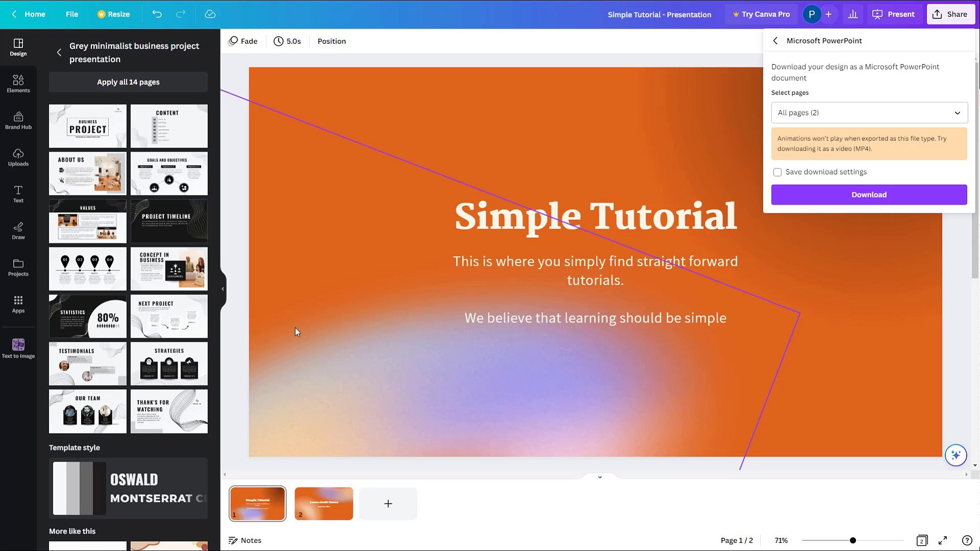
Task: Open the Uploads panel
Action: (x=18, y=157)
